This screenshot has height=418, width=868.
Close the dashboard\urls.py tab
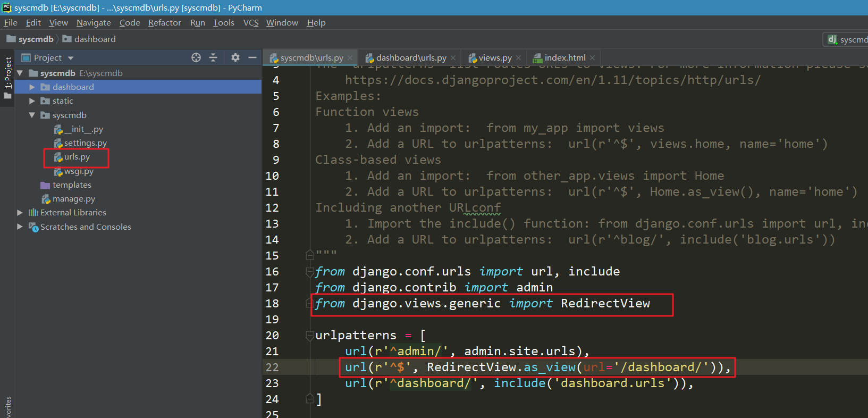click(453, 58)
